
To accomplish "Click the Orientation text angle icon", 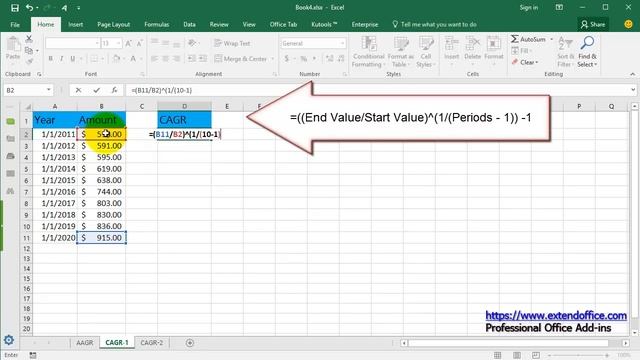I will [192, 43].
